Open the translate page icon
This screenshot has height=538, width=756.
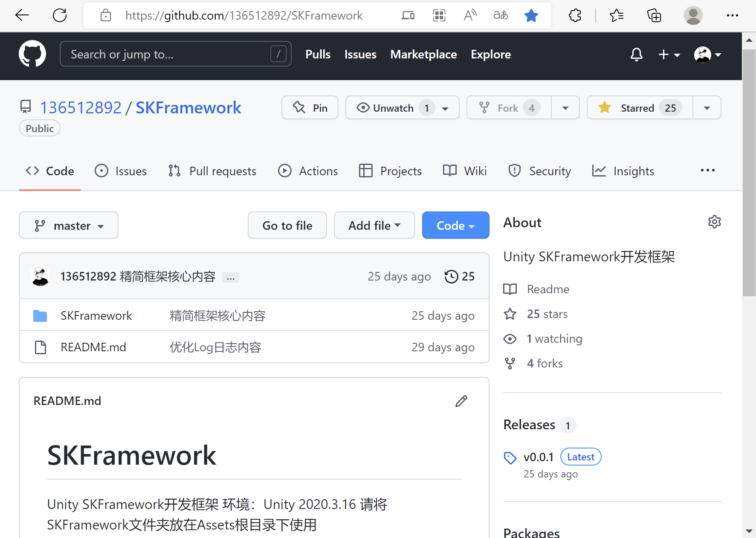click(x=501, y=16)
